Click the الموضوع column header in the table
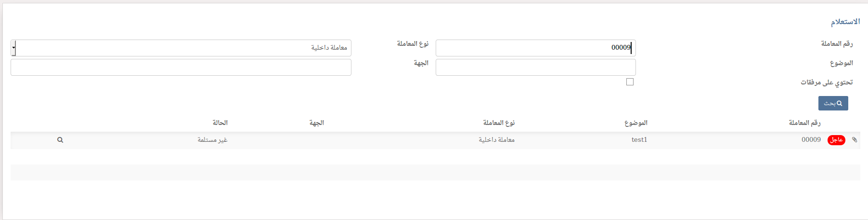 coord(635,123)
